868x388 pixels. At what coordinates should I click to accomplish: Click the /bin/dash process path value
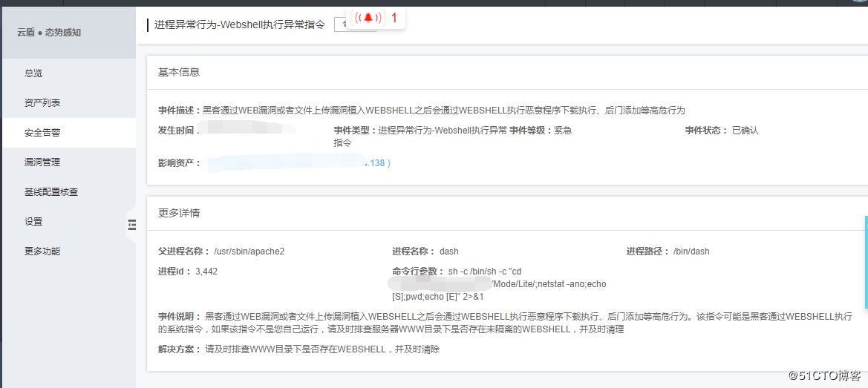(691, 251)
